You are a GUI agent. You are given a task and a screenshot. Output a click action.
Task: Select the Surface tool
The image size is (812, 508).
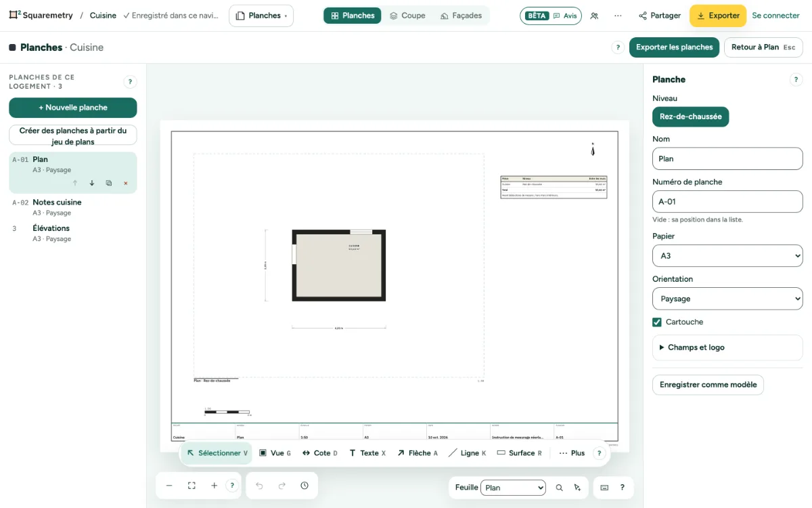tap(520, 453)
